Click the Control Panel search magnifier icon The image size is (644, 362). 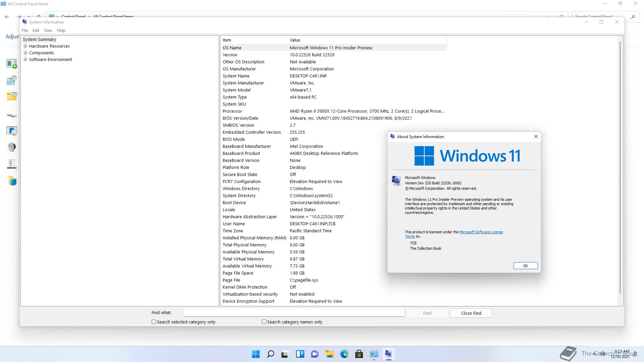633,16
